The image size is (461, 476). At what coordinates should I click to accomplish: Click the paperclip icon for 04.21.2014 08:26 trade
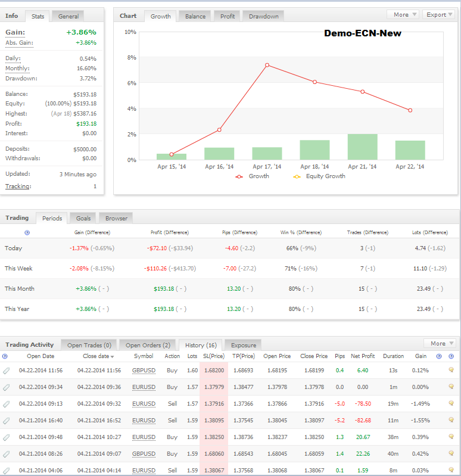click(6, 454)
